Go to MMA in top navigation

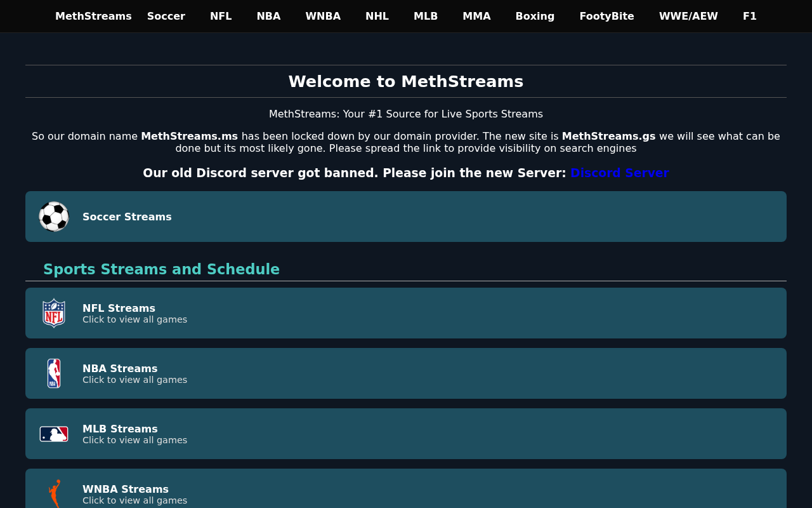click(x=476, y=17)
